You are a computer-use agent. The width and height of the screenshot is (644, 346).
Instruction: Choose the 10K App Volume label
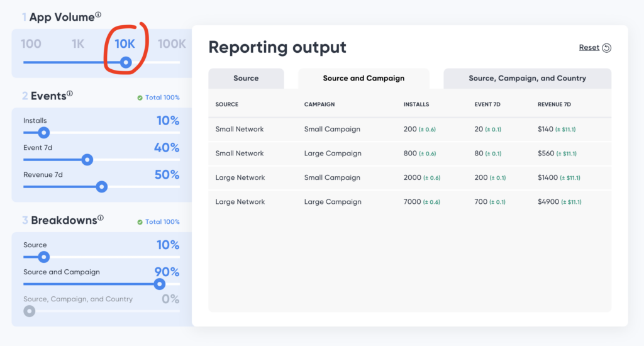click(125, 43)
